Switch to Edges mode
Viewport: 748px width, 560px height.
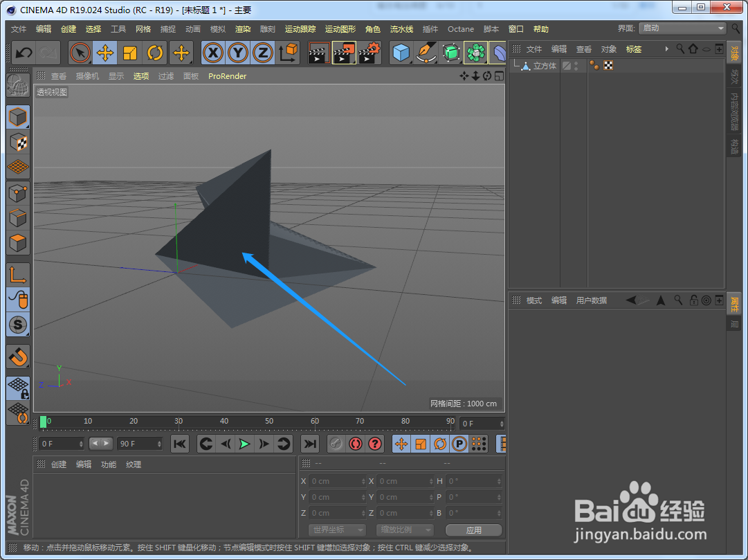pos(18,218)
